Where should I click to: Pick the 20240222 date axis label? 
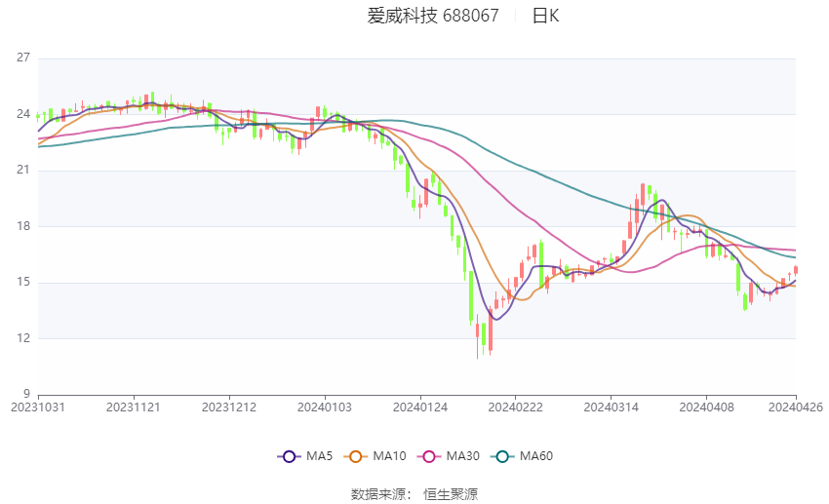(515, 407)
